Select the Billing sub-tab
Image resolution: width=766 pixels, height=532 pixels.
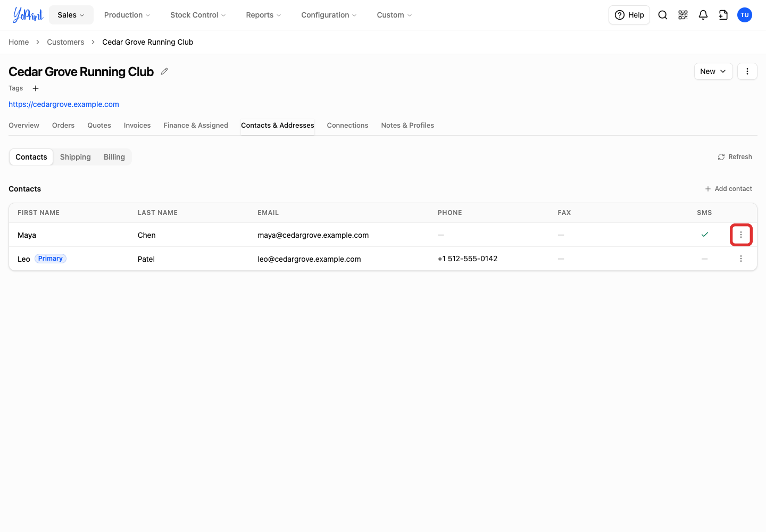(114, 157)
